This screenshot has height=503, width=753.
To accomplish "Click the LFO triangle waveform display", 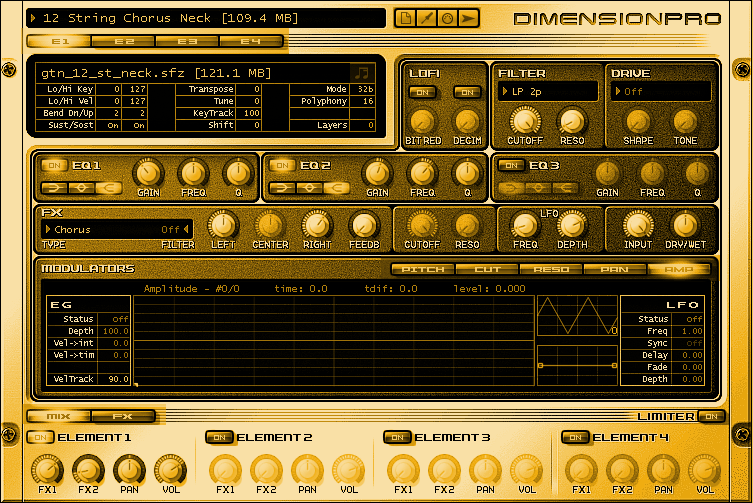I will 577,316.
